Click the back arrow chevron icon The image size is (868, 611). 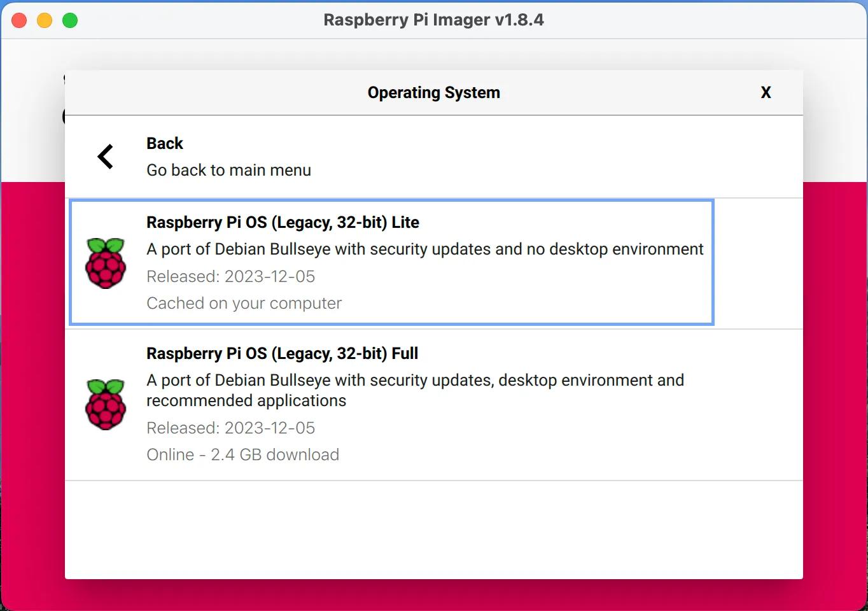[105, 156]
